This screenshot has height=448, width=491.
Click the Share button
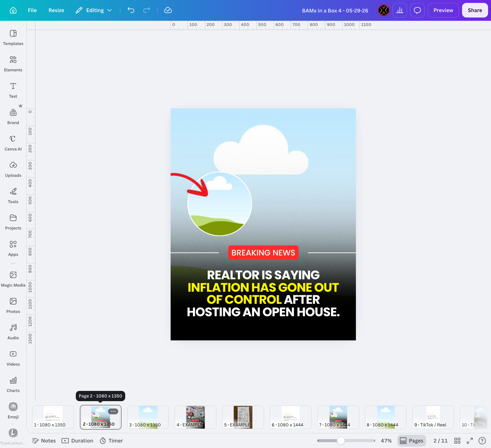(475, 10)
